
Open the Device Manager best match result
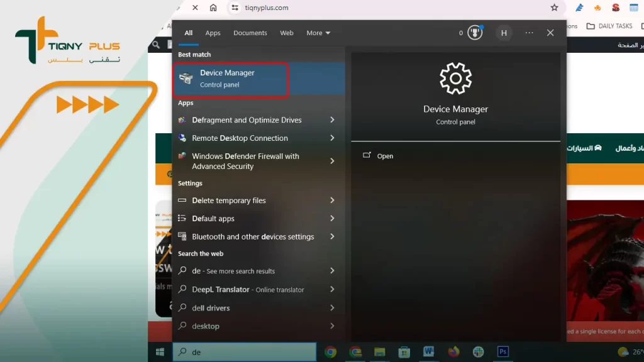click(x=230, y=79)
